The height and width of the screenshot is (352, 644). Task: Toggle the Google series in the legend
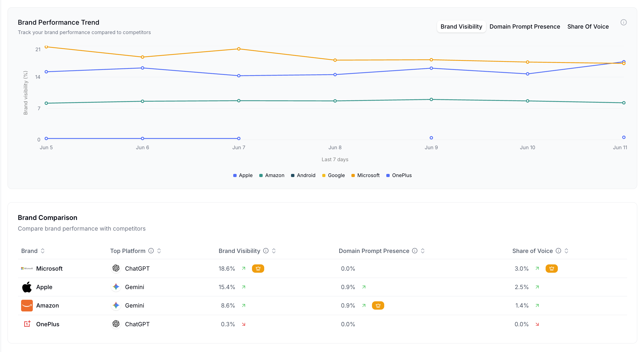[333, 175]
